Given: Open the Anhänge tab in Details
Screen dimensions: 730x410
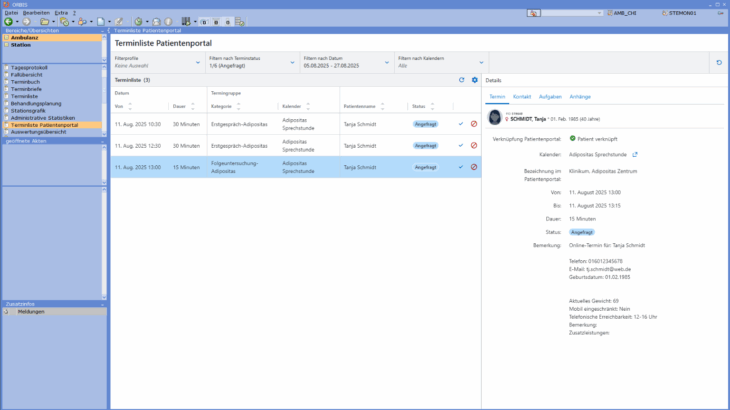Looking at the screenshot, I should [x=579, y=96].
